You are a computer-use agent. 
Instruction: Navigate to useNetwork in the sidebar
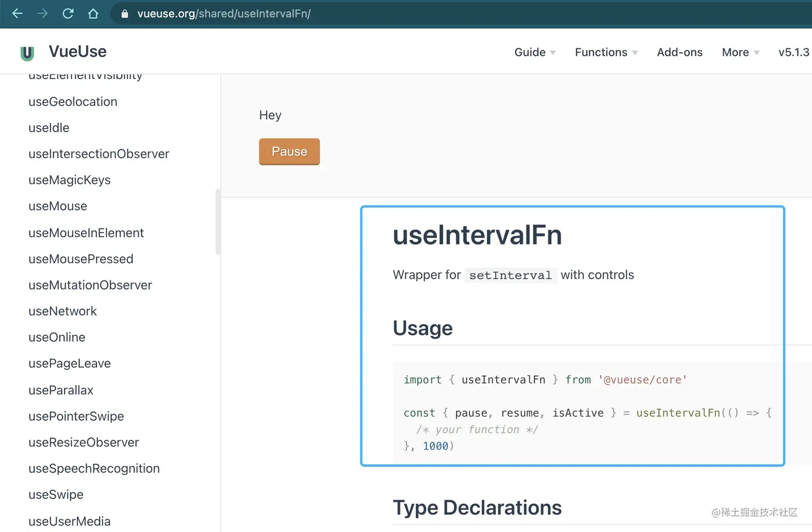tap(63, 311)
